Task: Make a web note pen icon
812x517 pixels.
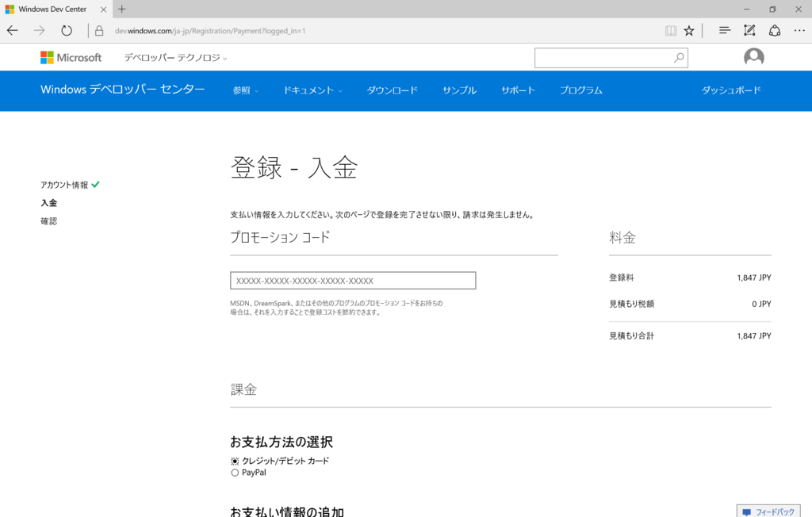Action: [749, 31]
